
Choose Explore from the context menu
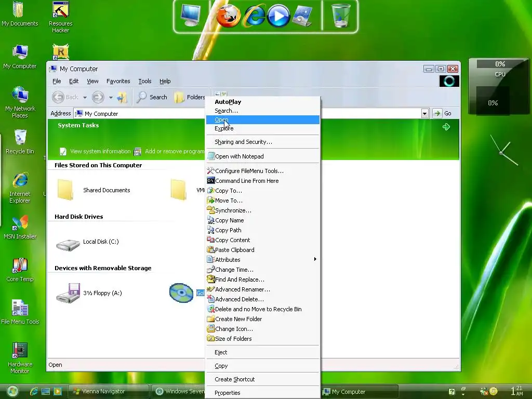tap(262, 128)
